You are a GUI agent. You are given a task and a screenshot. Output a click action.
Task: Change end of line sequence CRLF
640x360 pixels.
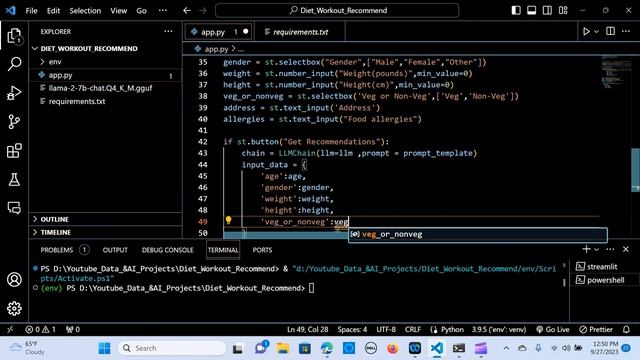pos(413,329)
